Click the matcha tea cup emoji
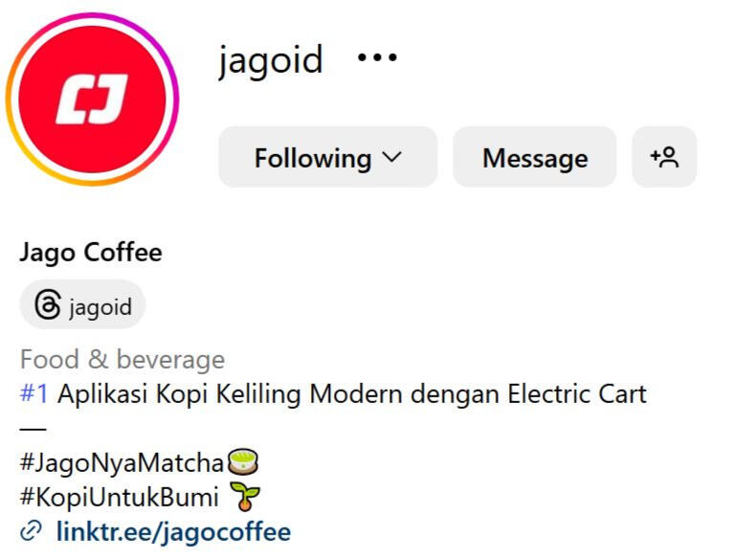The height and width of the screenshot is (560, 734). coord(242,461)
